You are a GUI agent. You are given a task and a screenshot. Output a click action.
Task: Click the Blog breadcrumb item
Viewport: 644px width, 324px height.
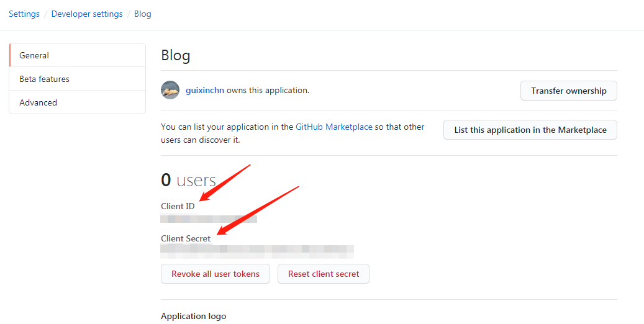[143, 14]
